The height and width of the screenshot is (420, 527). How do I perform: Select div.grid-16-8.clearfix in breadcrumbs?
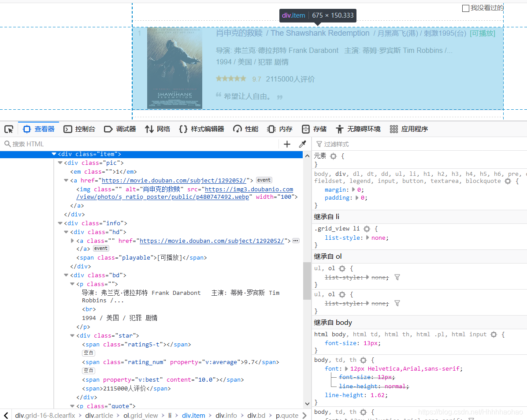[x=45, y=416]
